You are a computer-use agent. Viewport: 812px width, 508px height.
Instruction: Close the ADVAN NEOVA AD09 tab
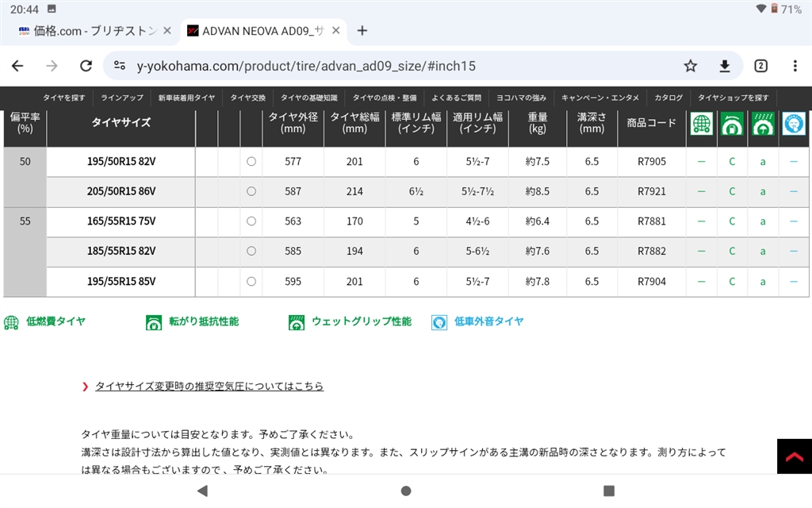[336, 31]
